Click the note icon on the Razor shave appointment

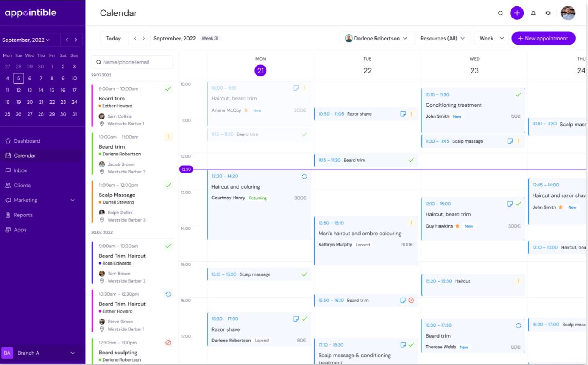pos(296,319)
